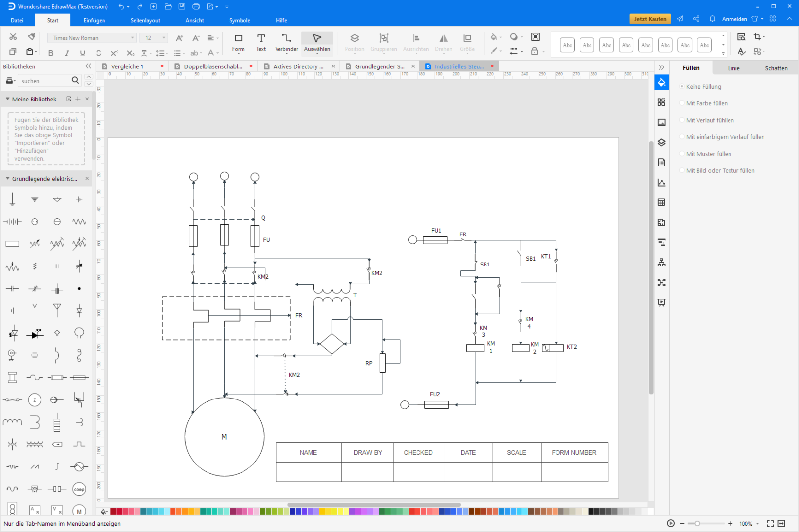Click the 'suchen' library search field
The width and height of the screenshot is (799, 532).
43,81
